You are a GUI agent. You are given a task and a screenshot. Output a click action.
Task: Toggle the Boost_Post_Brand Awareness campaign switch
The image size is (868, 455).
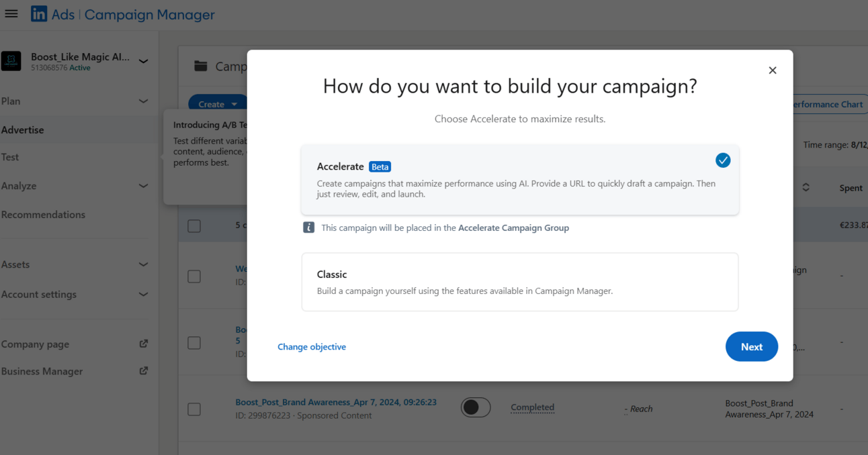tap(476, 407)
